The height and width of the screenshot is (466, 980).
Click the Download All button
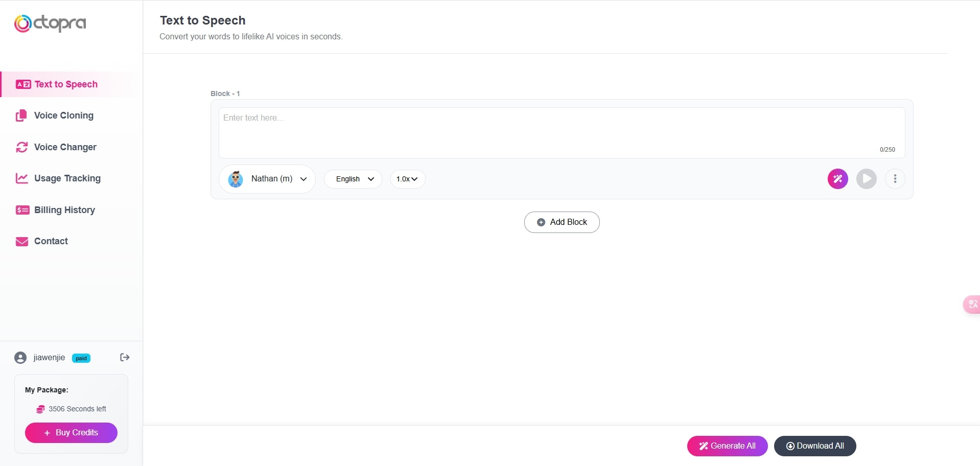click(815, 446)
